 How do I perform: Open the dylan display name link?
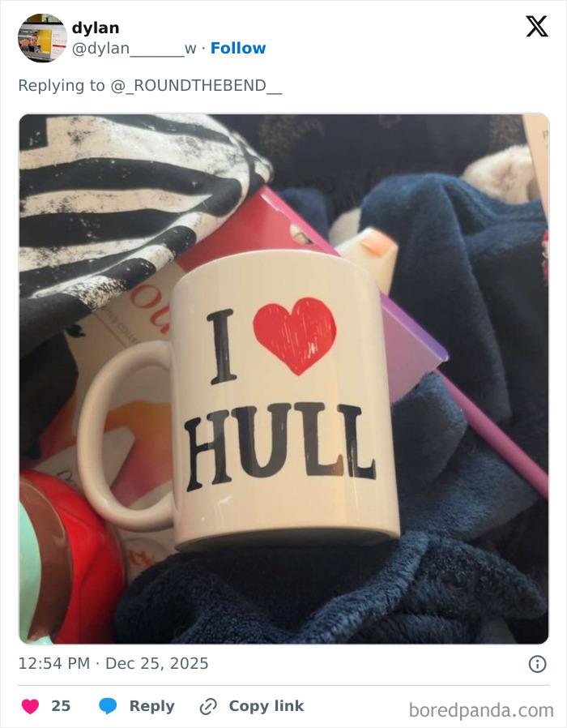pyautogui.click(x=96, y=27)
